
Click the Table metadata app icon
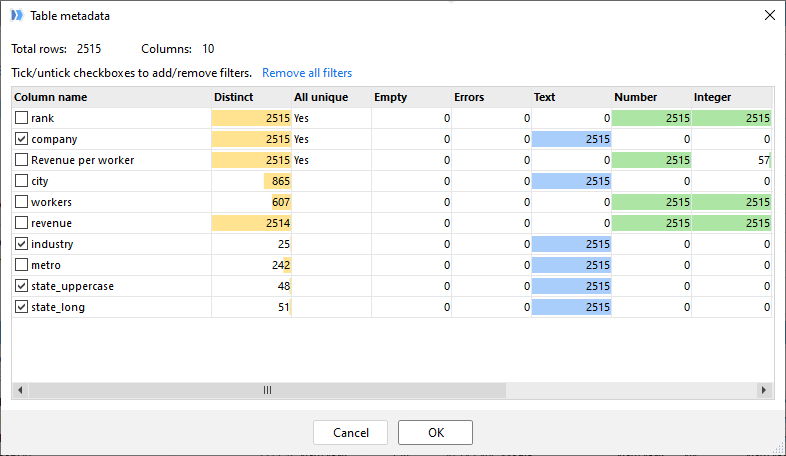tap(17, 16)
